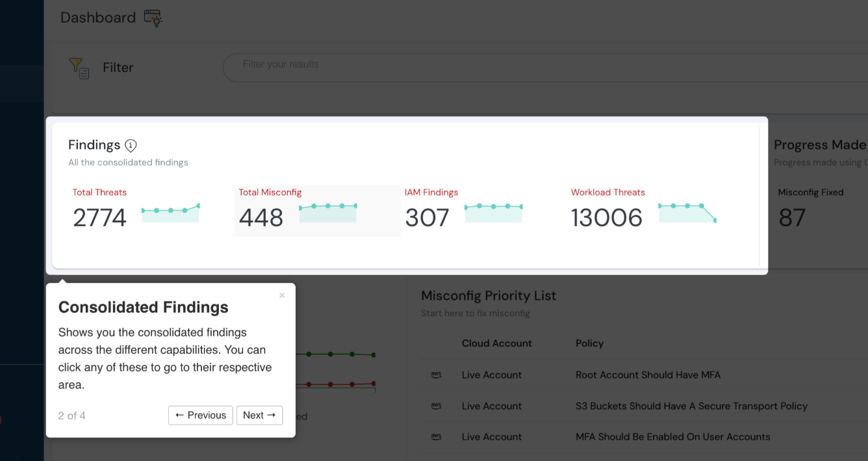Click the Findings info icon

point(131,145)
